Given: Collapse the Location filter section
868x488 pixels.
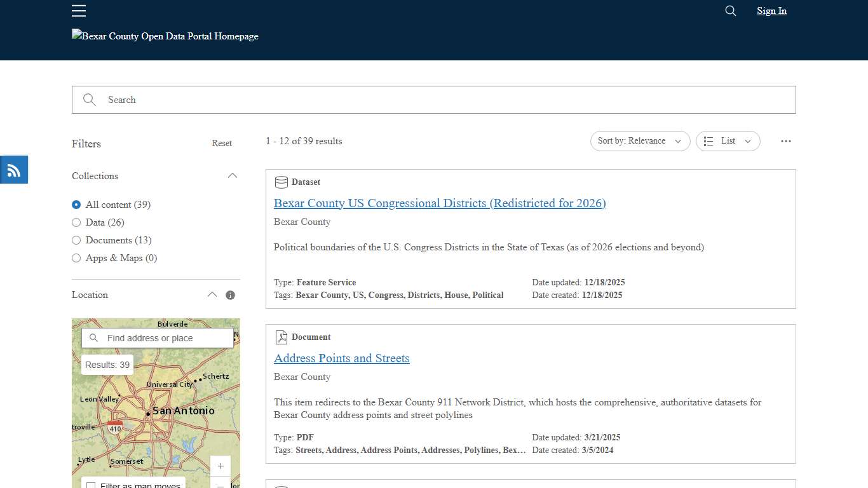Looking at the screenshot, I should (x=212, y=294).
